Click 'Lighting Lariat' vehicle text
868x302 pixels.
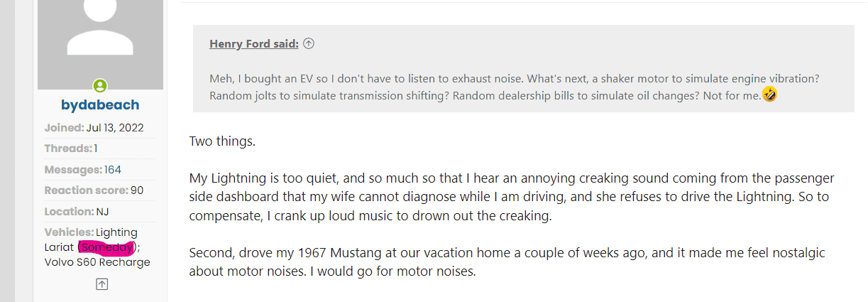click(117, 232)
